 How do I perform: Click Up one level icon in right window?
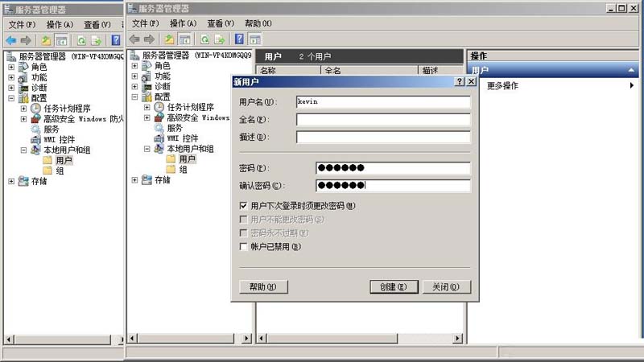click(169, 39)
